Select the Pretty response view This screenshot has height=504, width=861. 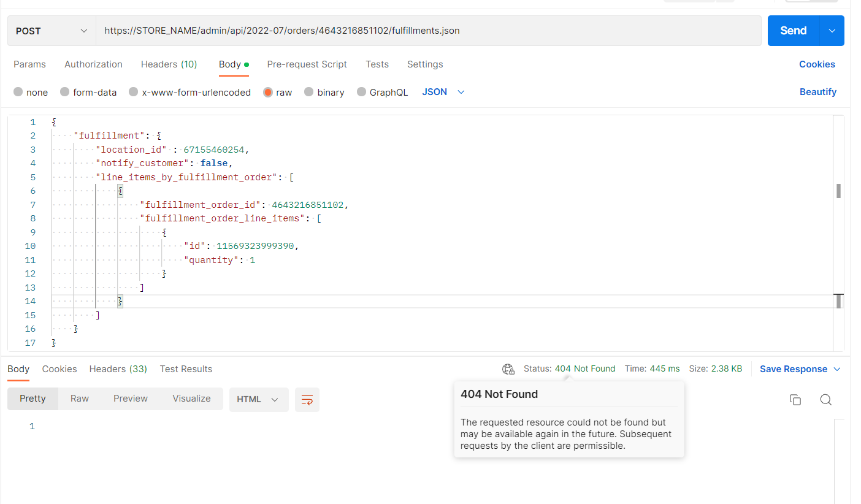pos(33,399)
